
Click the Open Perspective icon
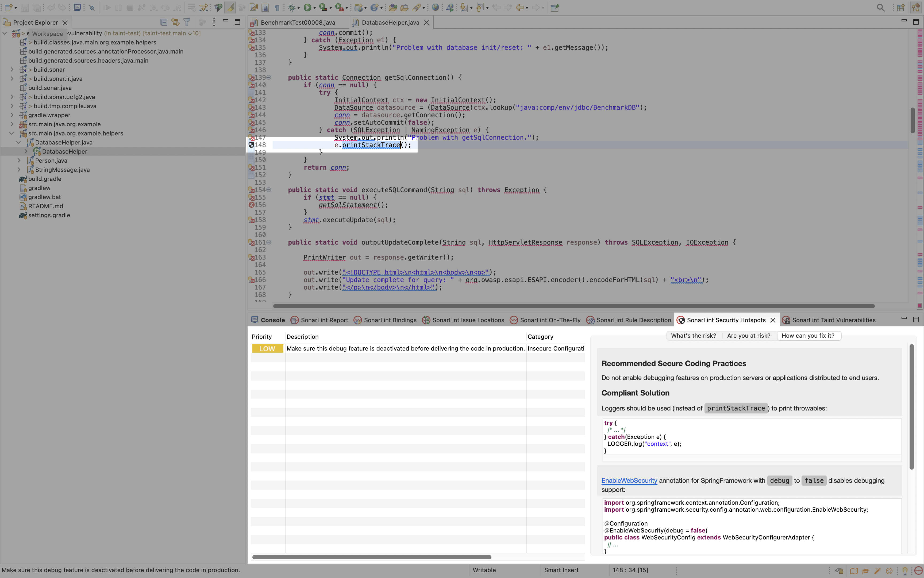(901, 8)
